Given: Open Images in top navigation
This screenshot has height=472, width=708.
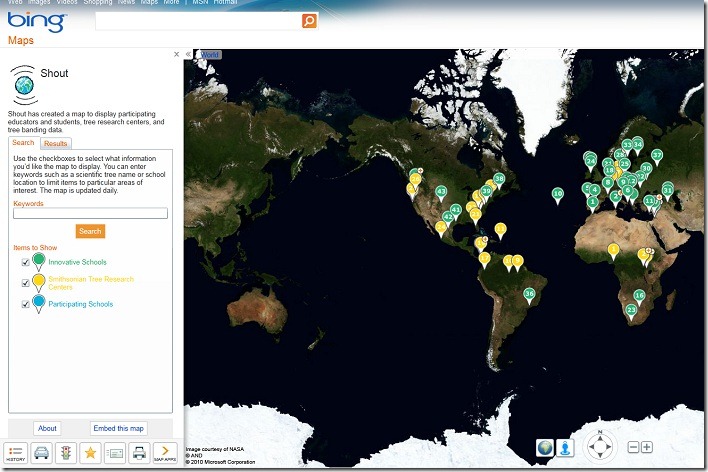Looking at the screenshot, I should (40, 2).
